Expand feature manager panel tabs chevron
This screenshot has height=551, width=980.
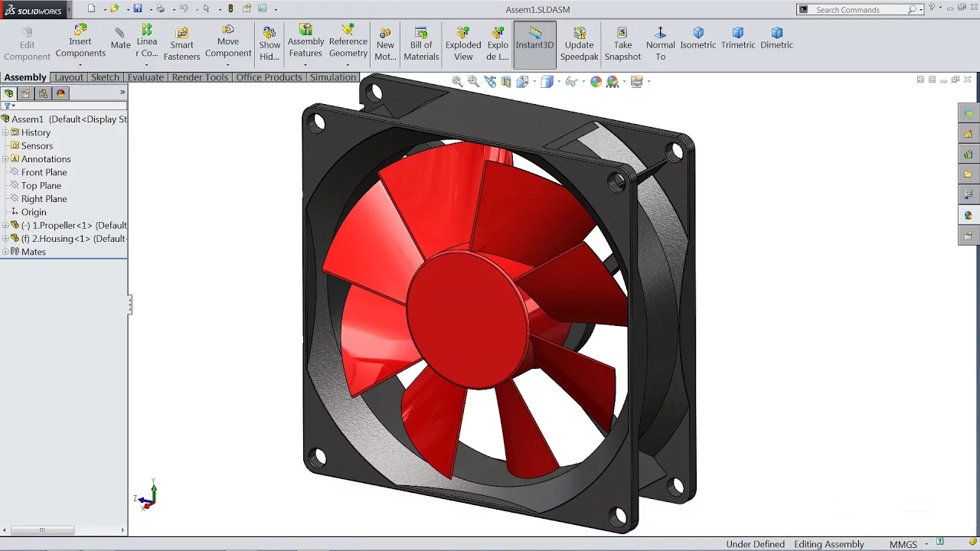point(122,93)
